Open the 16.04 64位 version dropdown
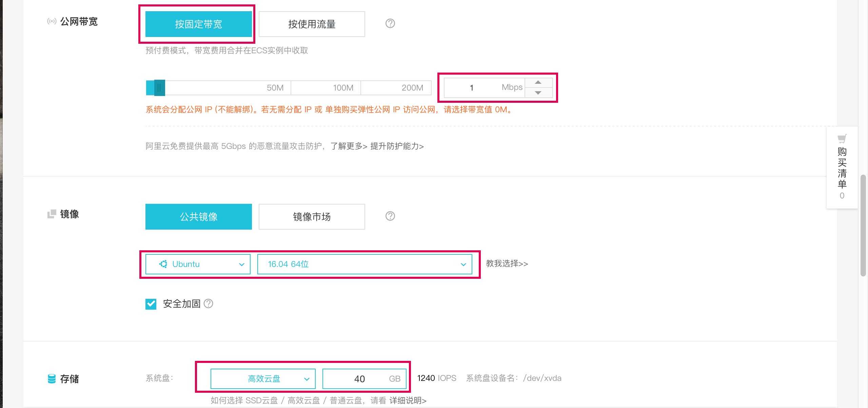The width and height of the screenshot is (868, 408). click(x=364, y=264)
